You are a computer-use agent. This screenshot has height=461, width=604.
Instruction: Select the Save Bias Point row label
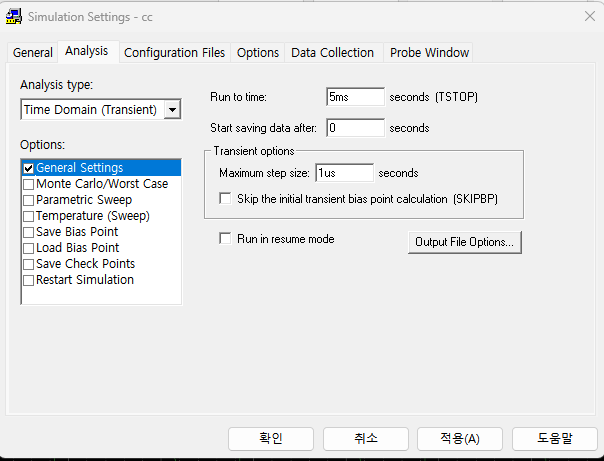pos(77,232)
